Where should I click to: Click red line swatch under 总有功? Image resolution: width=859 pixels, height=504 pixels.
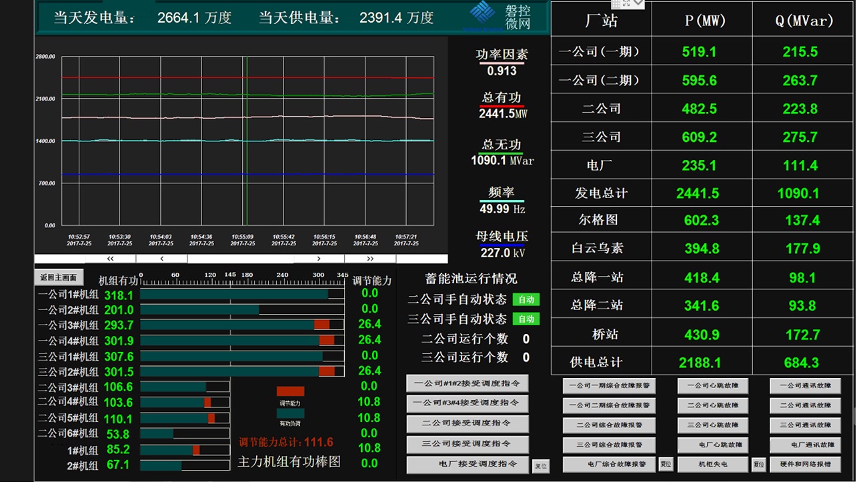click(x=502, y=107)
